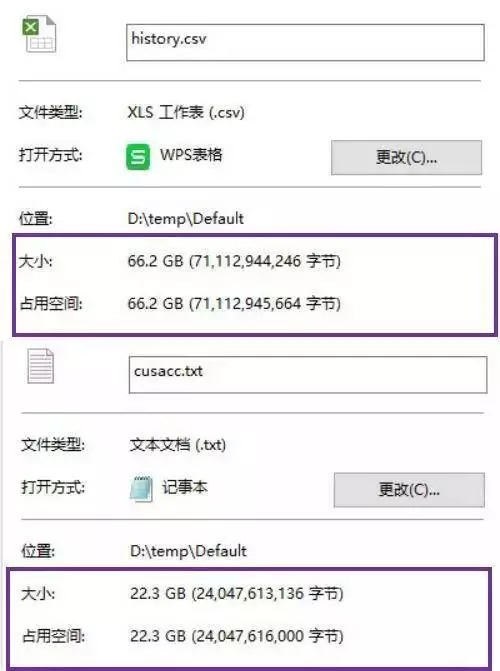Click the 记事本 notepad application icon

[141, 488]
